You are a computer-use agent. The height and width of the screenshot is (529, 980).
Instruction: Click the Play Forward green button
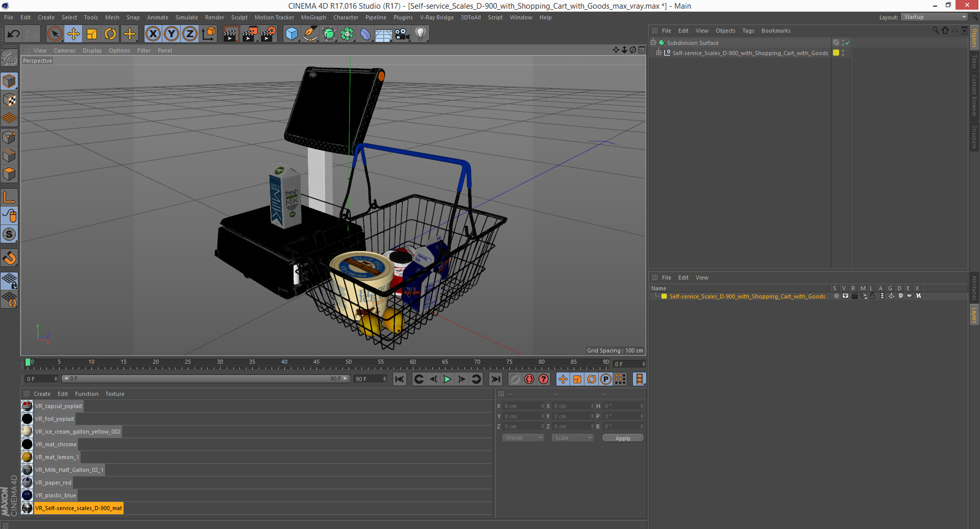pos(447,379)
